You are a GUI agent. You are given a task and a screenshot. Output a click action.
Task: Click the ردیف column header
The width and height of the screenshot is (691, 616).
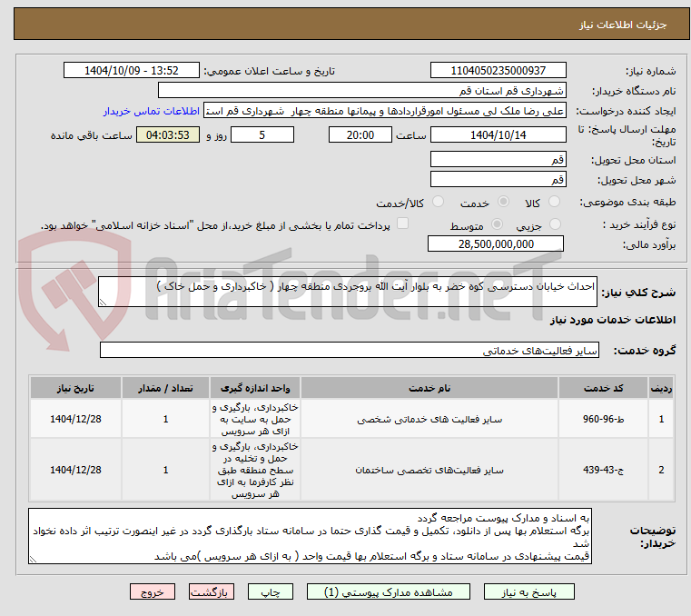661,388
